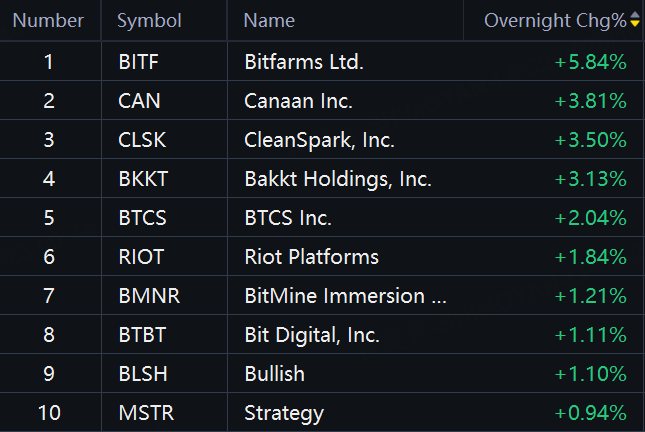Click the +0.94% change value
This screenshot has width=645, height=432.
[590, 413]
